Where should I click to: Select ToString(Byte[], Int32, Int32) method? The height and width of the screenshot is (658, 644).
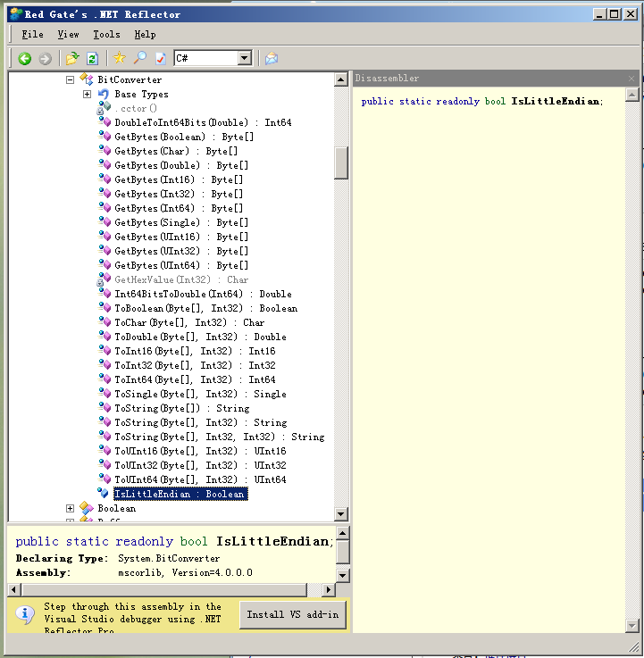[220, 437]
